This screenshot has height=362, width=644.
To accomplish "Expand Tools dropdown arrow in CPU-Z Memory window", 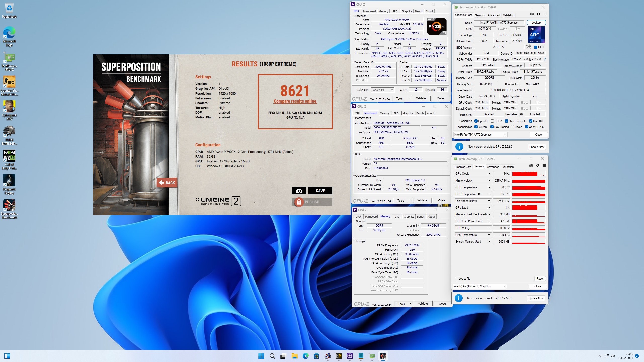I will [x=411, y=304].
